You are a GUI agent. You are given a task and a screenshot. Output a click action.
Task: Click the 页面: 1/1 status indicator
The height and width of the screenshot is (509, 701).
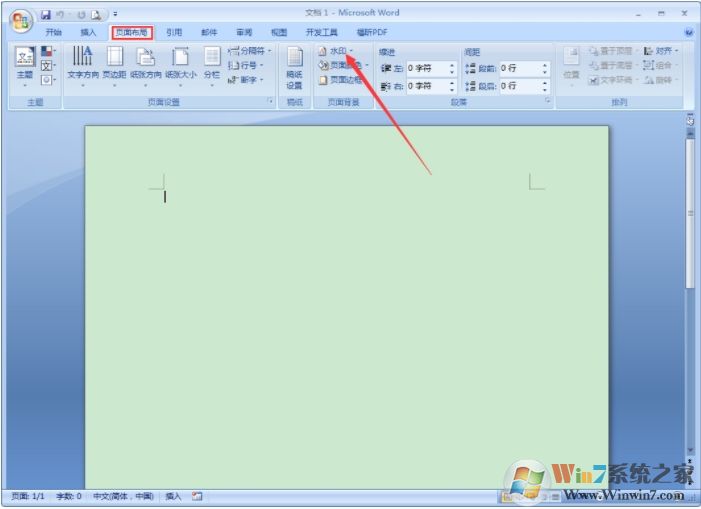[x=28, y=496]
